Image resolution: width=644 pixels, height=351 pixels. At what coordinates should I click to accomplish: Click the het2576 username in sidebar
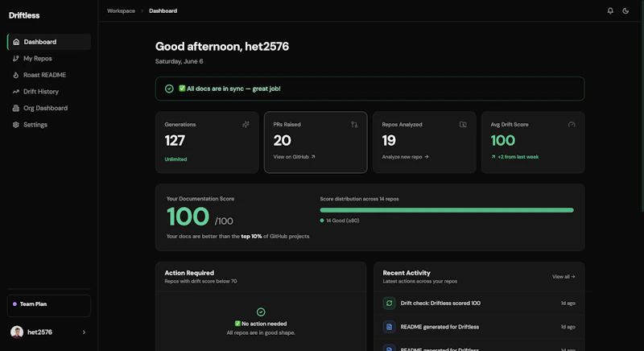tap(39, 332)
